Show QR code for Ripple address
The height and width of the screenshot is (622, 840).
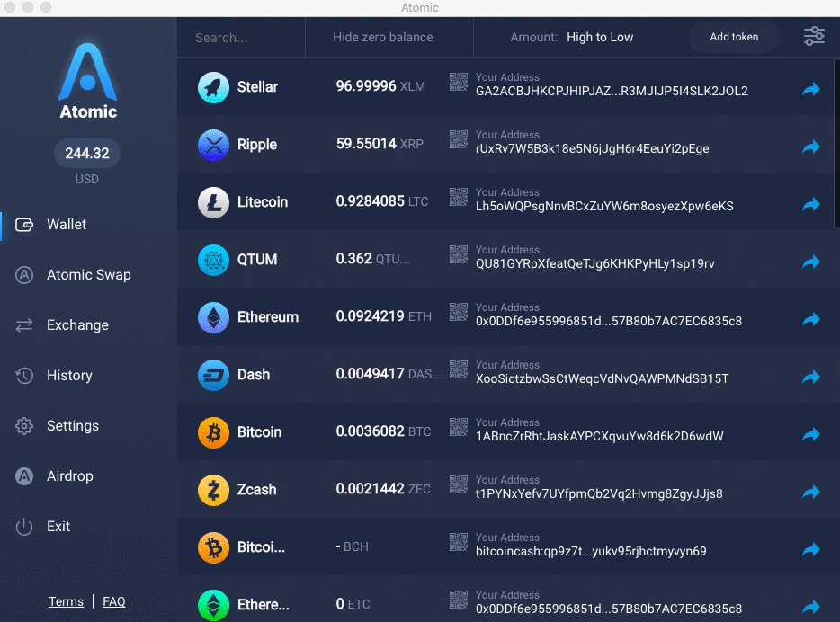coord(458,139)
